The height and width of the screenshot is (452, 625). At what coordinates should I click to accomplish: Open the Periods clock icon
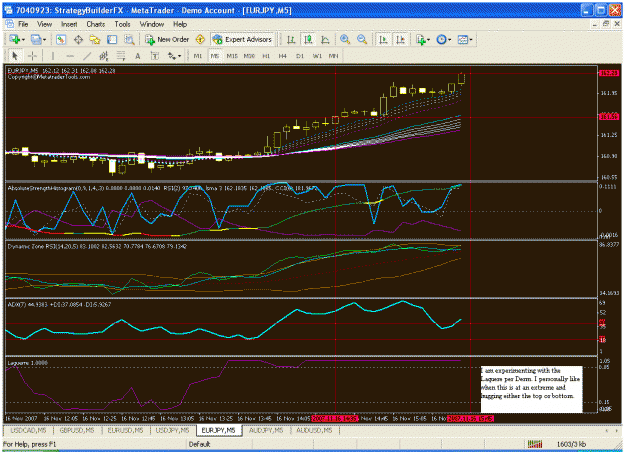pos(441,39)
